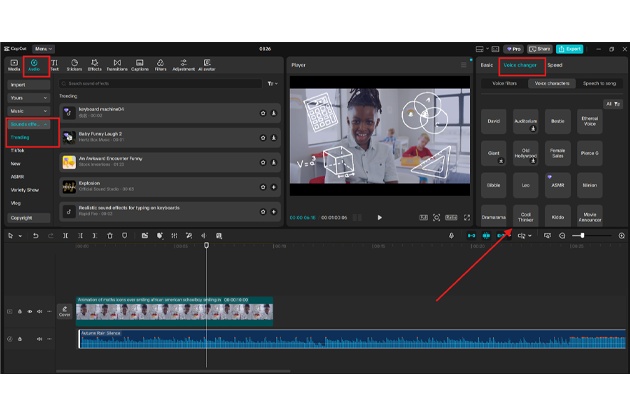Select the Voice characters sub-tab
This screenshot has width=630, height=420.
[552, 83]
